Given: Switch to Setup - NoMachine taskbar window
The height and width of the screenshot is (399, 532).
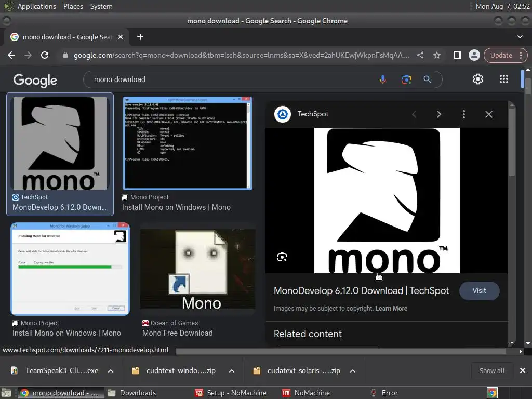Looking at the screenshot, I should pyautogui.click(x=231, y=393).
